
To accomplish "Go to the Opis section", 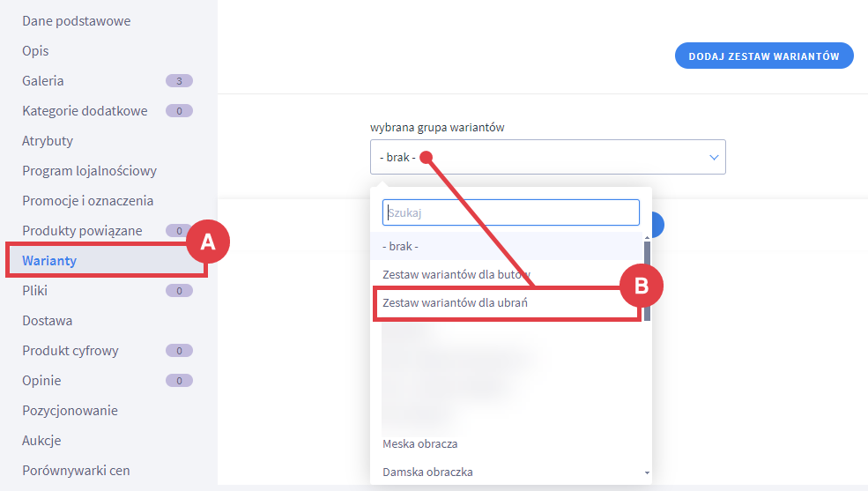I will coord(36,50).
